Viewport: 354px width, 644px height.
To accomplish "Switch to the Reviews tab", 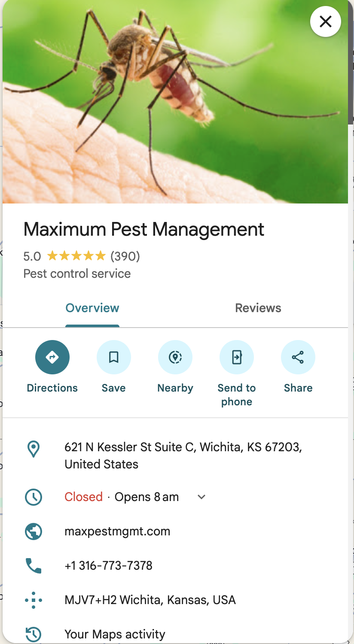I will click(258, 308).
